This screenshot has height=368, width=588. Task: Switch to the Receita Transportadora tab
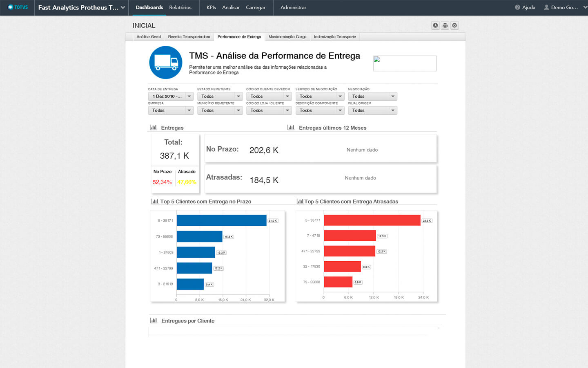coord(189,37)
